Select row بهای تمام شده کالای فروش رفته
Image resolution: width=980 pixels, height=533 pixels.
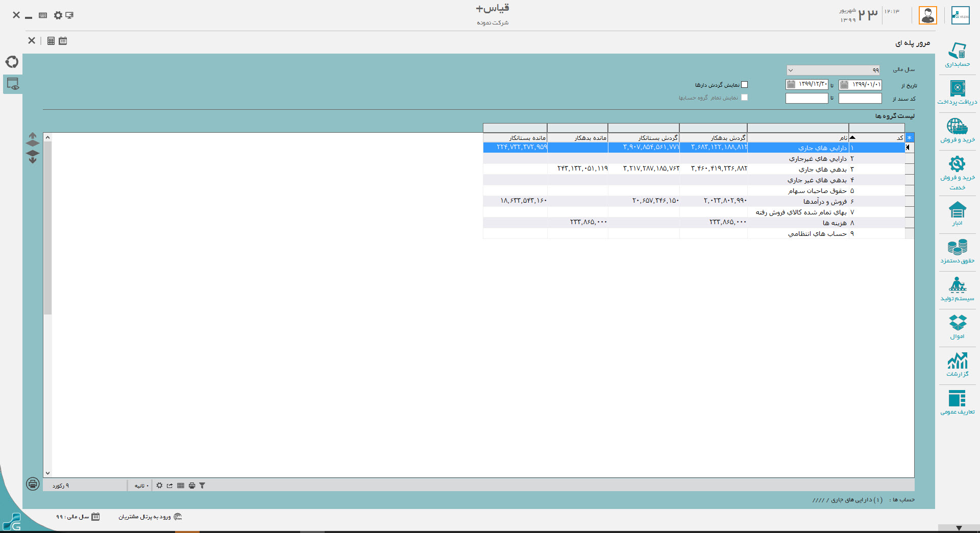click(x=694, y=212)
